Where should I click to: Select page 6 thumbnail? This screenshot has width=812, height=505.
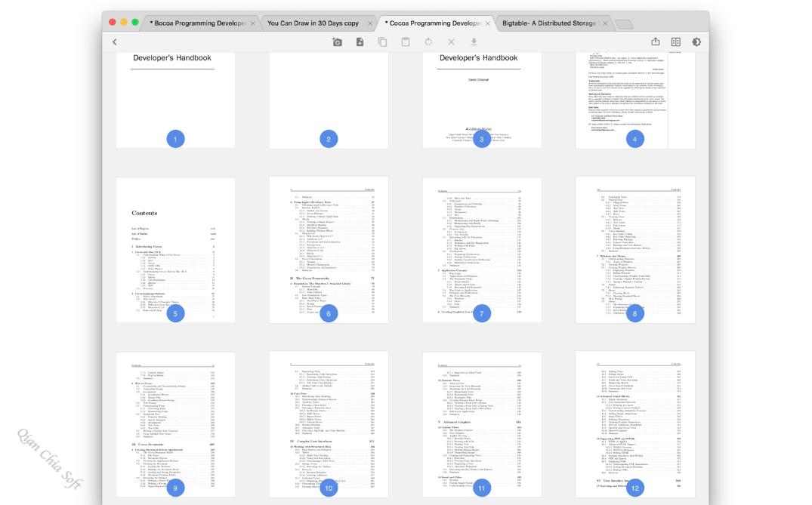point(329,251)
